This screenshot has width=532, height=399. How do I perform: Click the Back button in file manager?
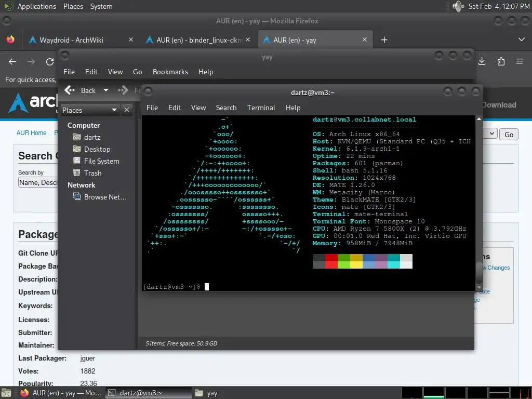(81, 90)
